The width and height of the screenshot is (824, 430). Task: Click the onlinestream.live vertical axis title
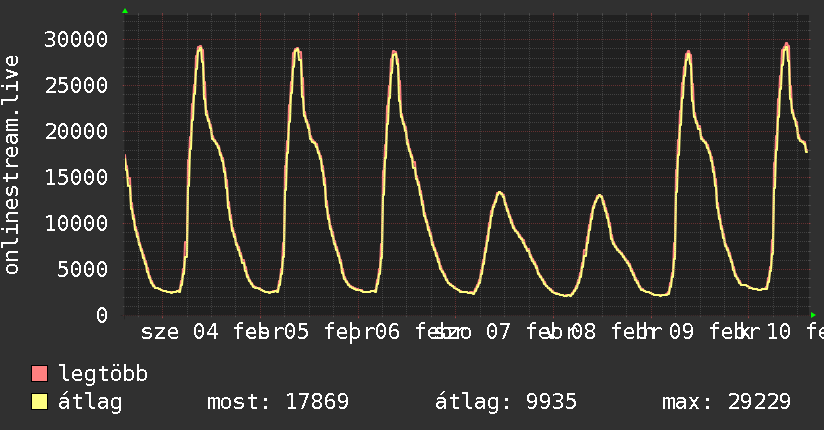(12, 165)
